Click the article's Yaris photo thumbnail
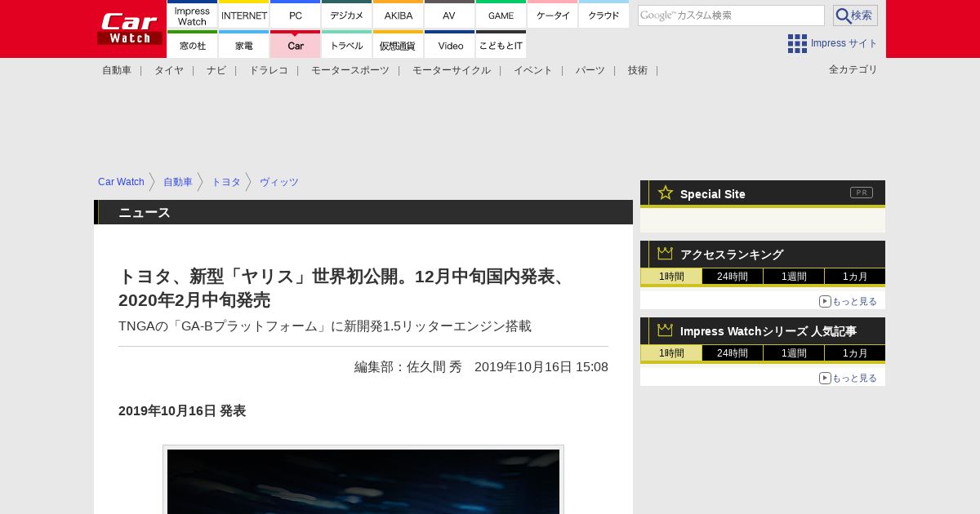 [363, 481]
